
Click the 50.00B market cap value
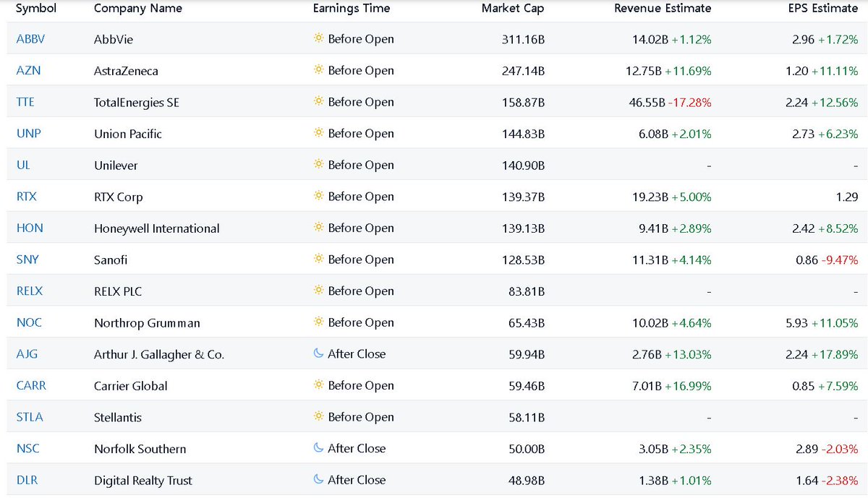pyautogui.click(x=527, y=449)
